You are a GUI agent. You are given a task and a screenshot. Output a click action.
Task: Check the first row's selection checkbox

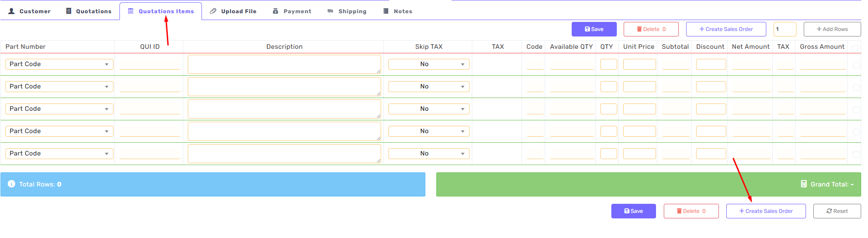pos(856,65)
